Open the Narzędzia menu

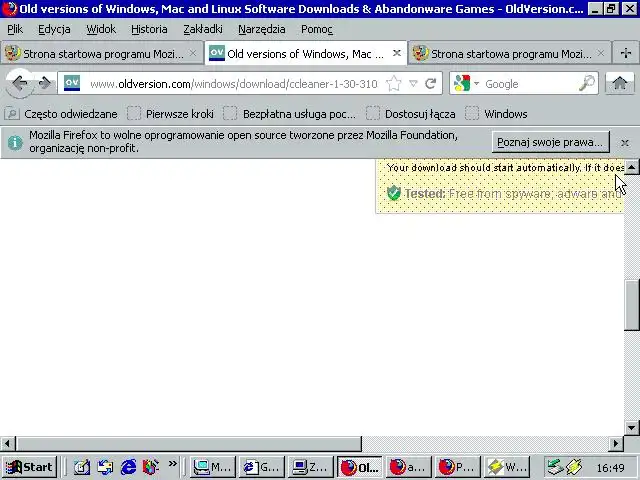(x=262, y=29)
